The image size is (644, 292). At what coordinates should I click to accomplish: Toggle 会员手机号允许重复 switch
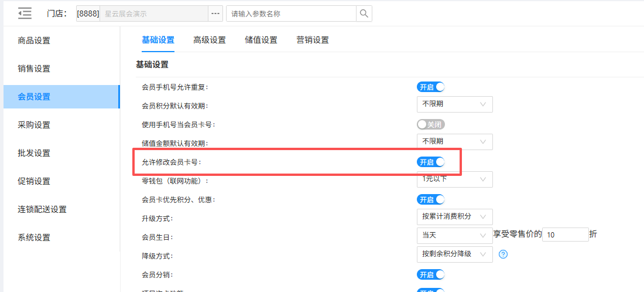pyautogui.click(x=431, y=87)
